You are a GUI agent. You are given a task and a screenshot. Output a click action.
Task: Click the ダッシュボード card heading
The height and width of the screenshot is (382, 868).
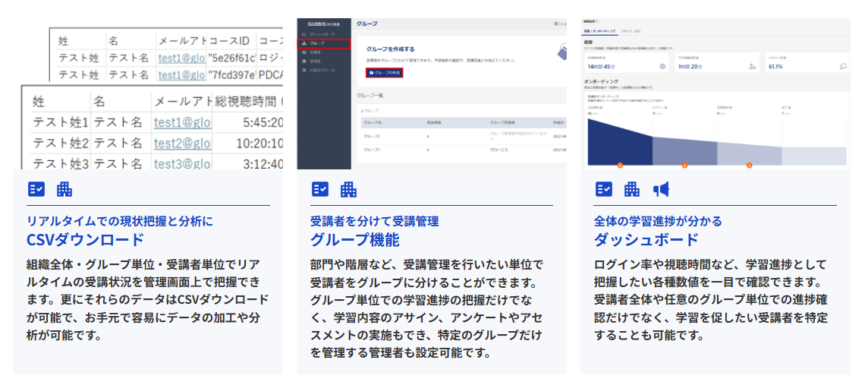pyautogui.click(x=646, y=240)
